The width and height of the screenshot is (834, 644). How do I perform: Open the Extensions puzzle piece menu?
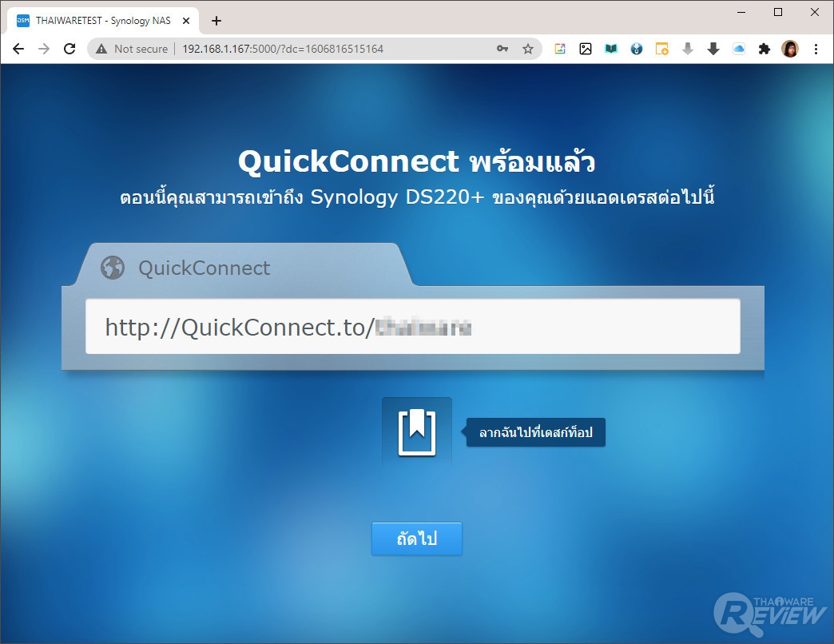coord(764,49)
